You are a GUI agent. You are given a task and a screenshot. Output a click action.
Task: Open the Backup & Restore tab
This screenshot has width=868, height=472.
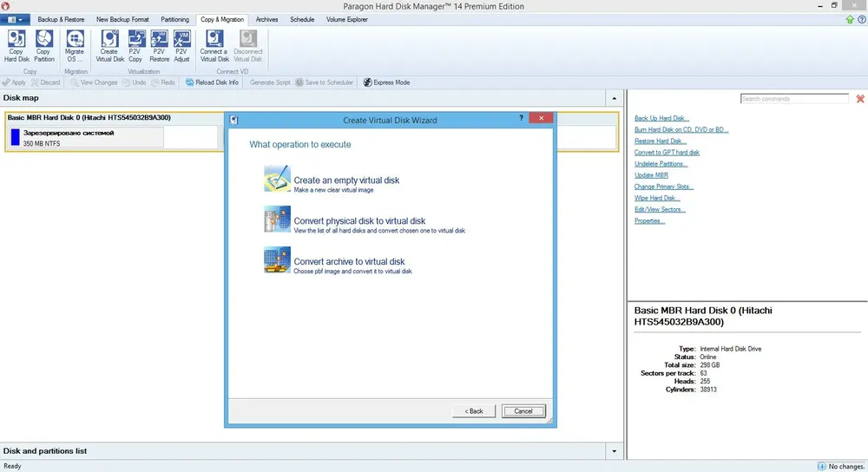point(61,19)
